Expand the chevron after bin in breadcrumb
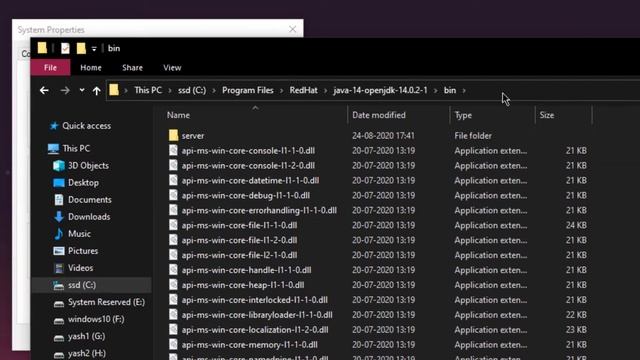Viewport: 640px width, 360px height. tap(464, 91)
